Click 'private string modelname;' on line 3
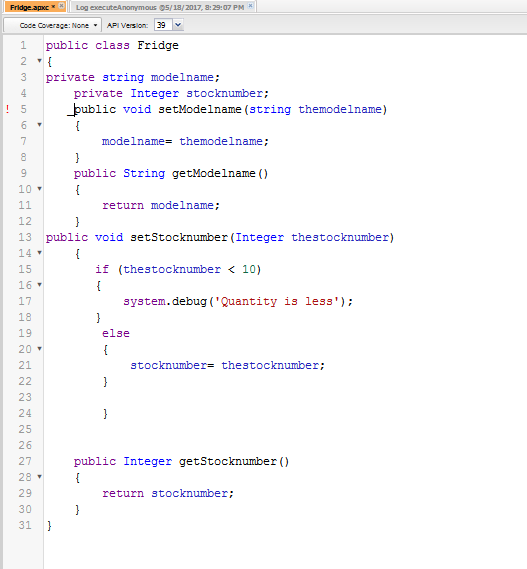527x569 pixels. point(133,78)
